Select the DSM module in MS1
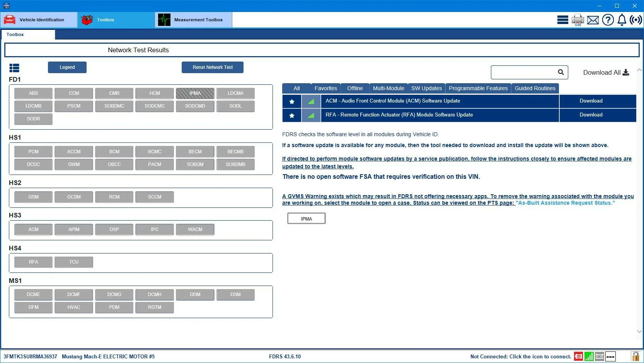 tap(236, 295)
